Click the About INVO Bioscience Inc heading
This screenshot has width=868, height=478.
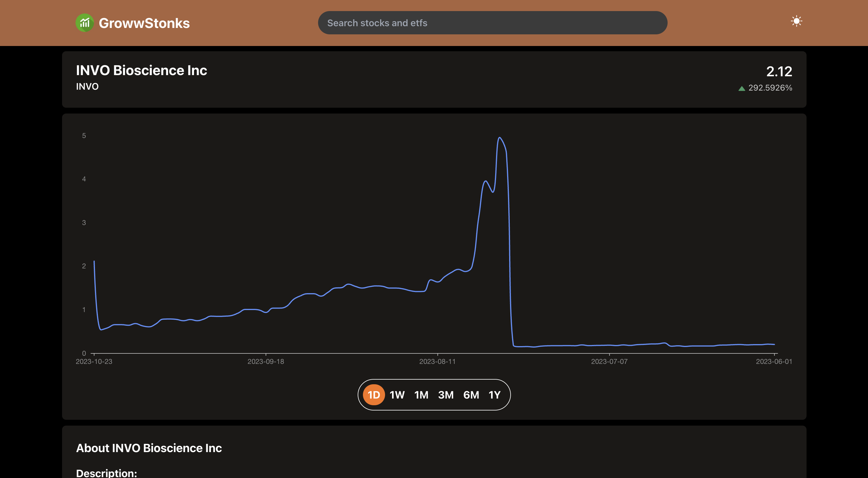[149, 448]
